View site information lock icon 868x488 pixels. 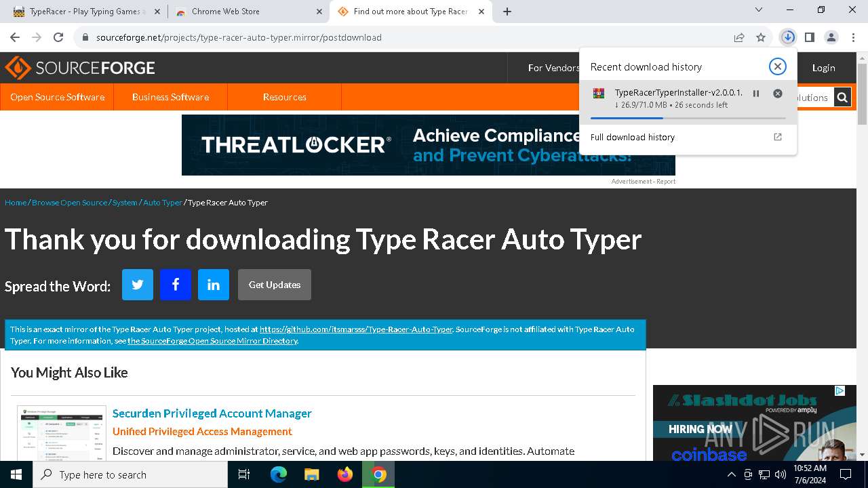85,37
